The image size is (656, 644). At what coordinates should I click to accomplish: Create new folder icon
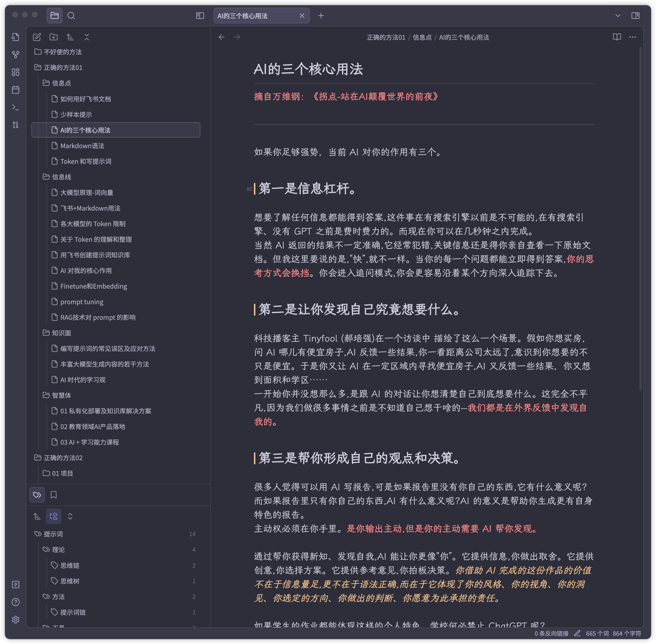[x=53, y=37]
